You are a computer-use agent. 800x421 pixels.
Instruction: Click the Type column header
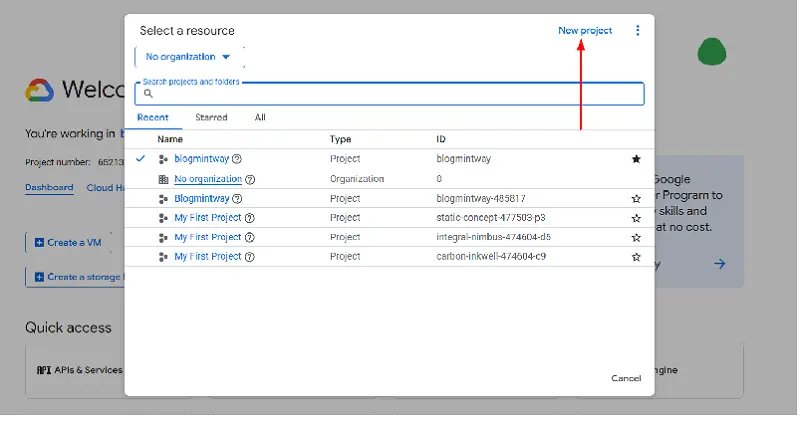coord(340,139)
